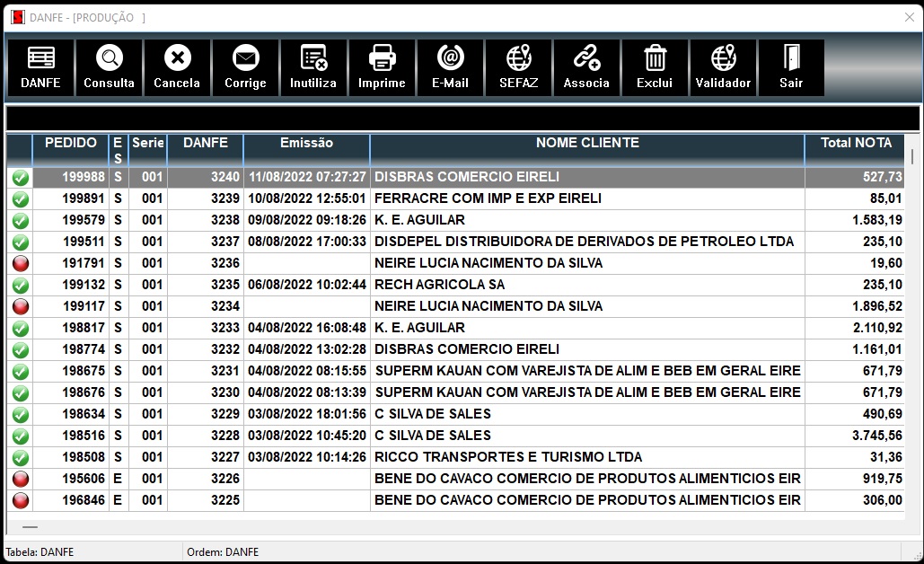Click the black search bar field
Image resolution: width=924 pixels, height=564 pixels.
462,119
